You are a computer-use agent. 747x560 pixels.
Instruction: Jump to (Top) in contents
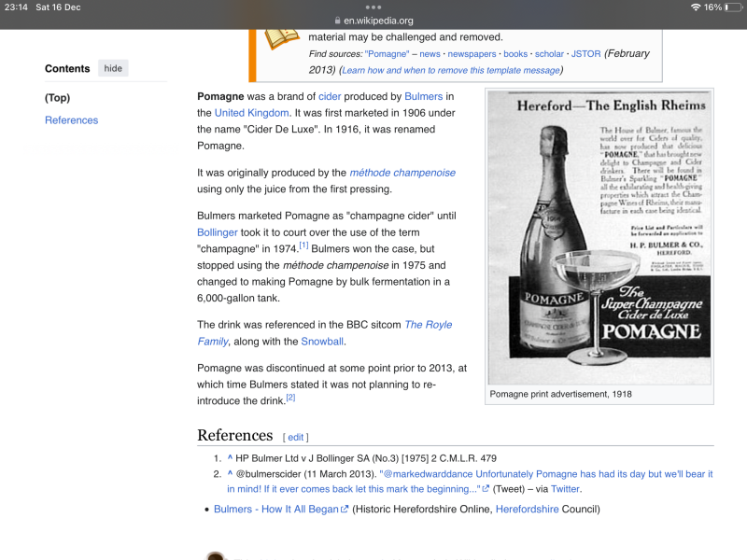58,98
